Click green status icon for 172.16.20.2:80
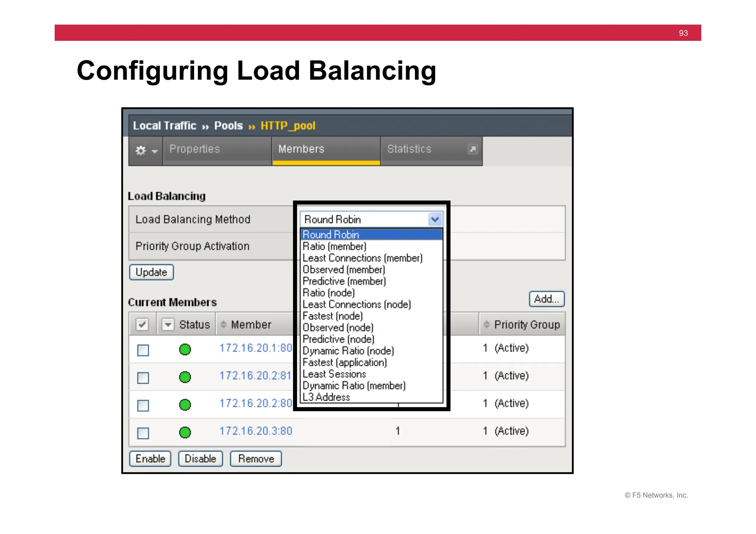756x534 pixels. point(185,405)
